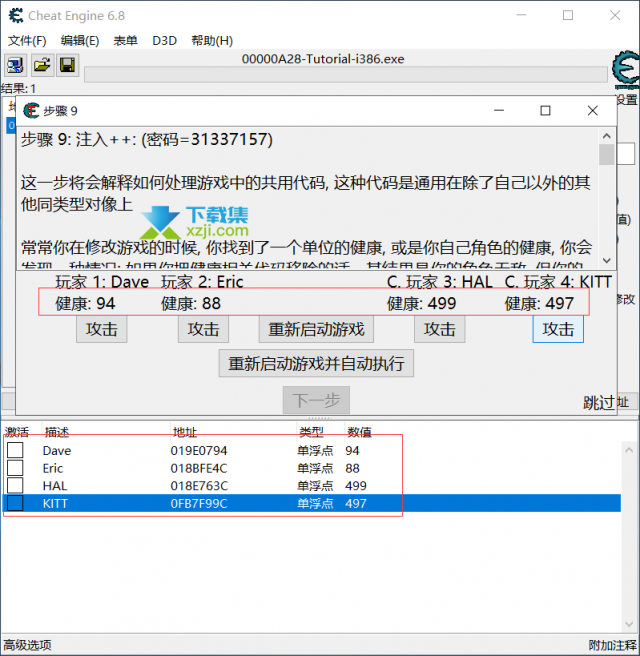Minimize the 步骤 9 window
The height and width of the screenshot is (656, 640).
[499, 110]
